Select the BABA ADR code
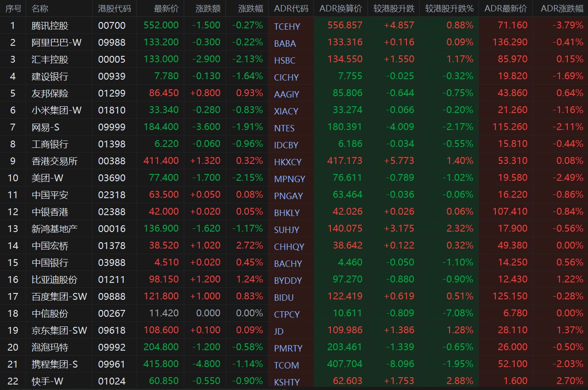588x390 pixels. pos(285,43)
